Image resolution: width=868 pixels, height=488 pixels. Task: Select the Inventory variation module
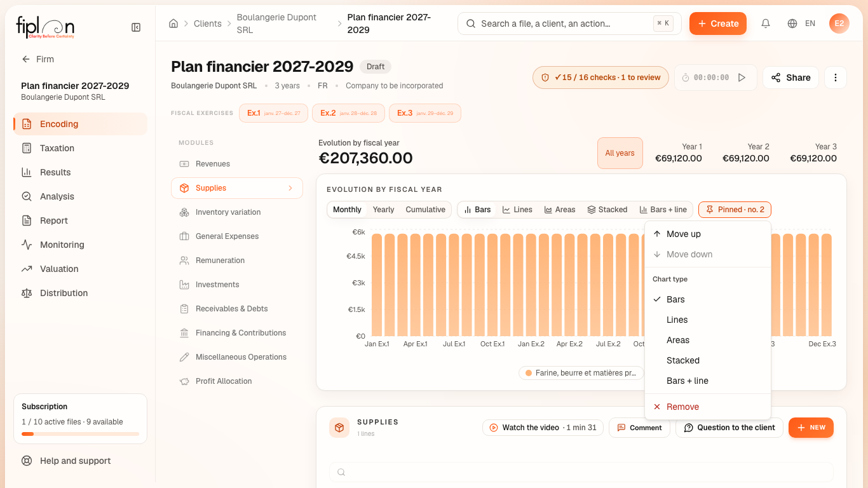pyautogui.click(x=237, y=212)
